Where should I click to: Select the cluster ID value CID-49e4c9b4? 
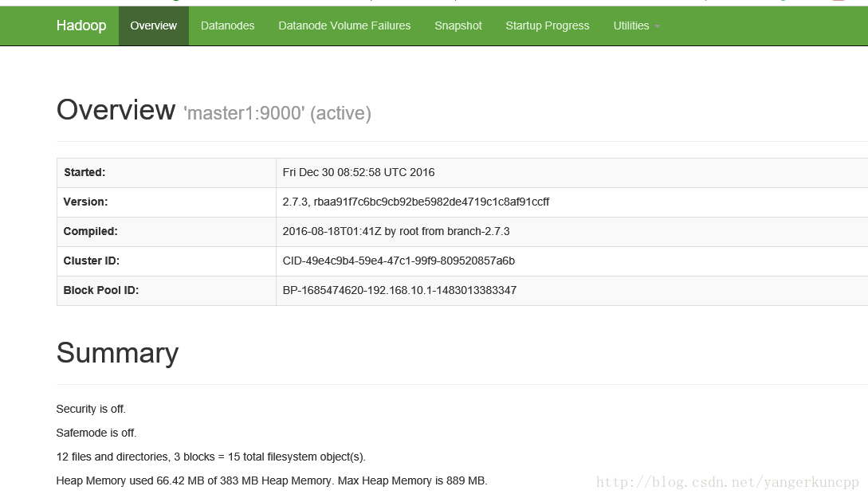[399, 261]
